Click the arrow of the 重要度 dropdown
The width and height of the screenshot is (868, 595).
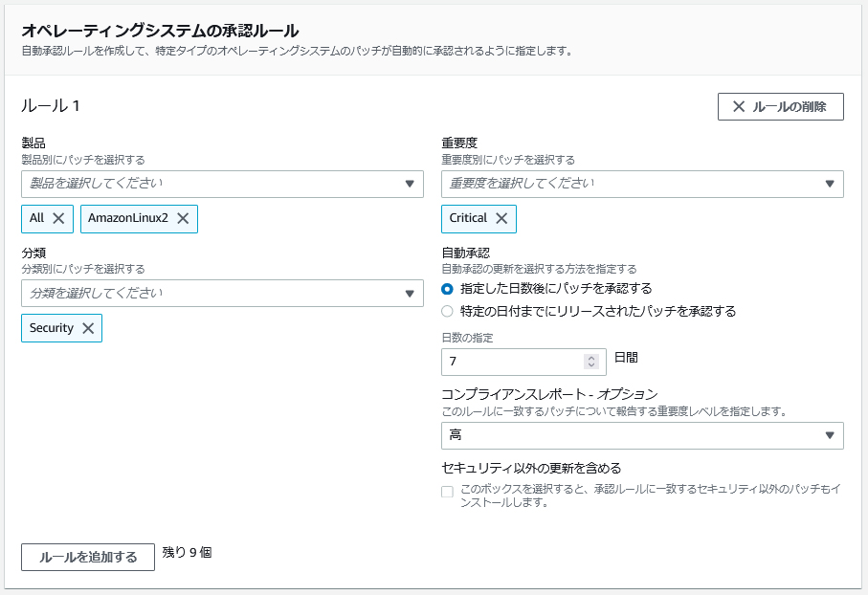point(830,184)
